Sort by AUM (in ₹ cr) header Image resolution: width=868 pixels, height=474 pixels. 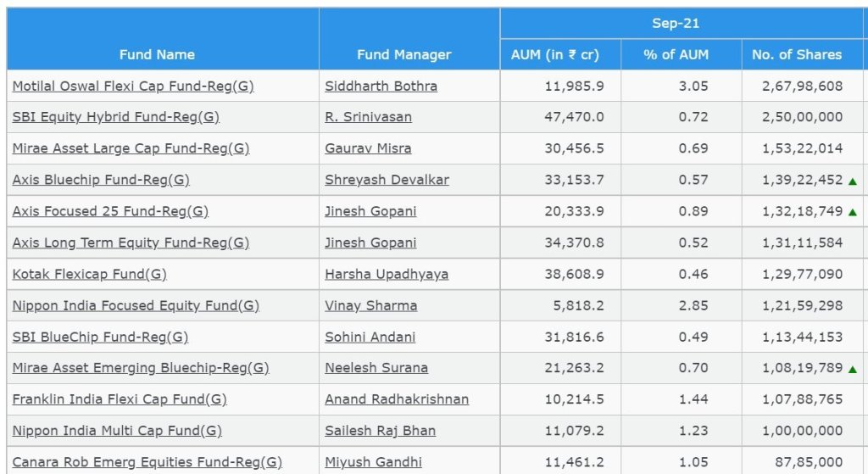click(554, 54)
